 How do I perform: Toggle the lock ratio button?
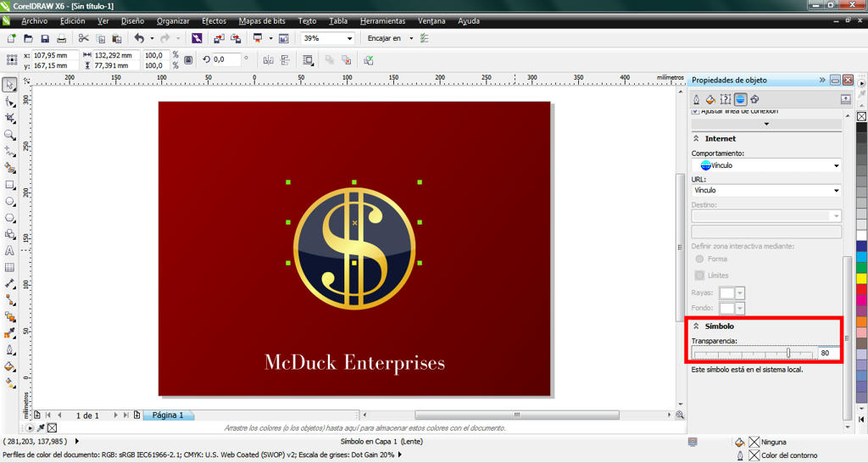[x=188, y=60]
